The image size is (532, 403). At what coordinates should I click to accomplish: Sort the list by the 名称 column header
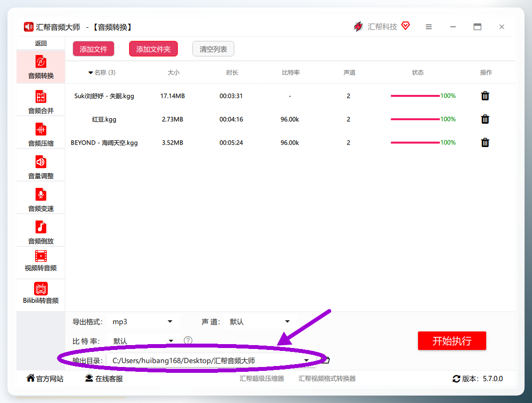[x=102, y=73]
